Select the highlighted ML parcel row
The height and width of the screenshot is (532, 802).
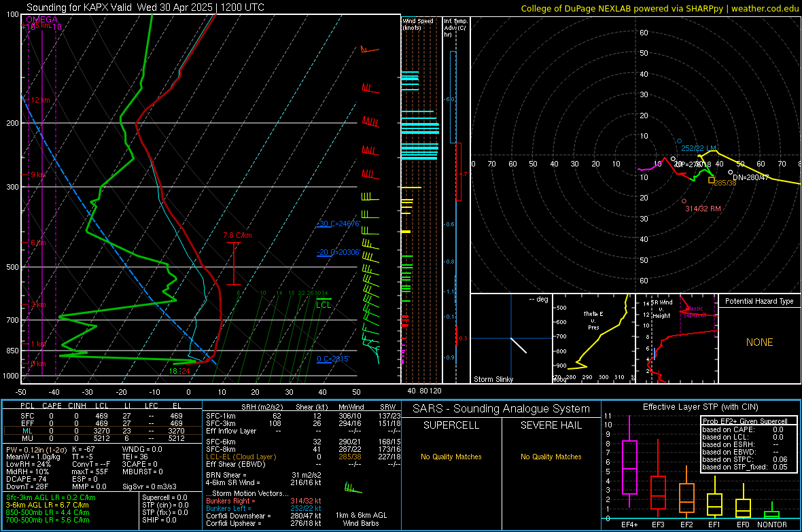(103, 431)
